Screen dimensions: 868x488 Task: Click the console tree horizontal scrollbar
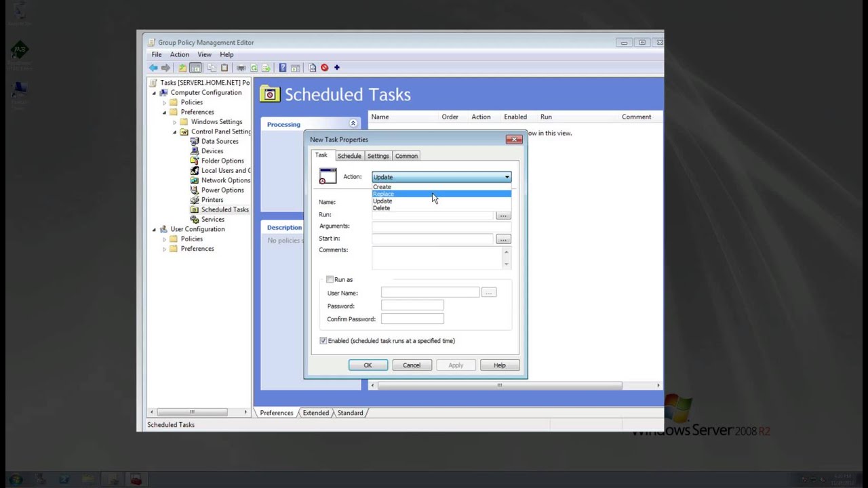tap(198, 411)
